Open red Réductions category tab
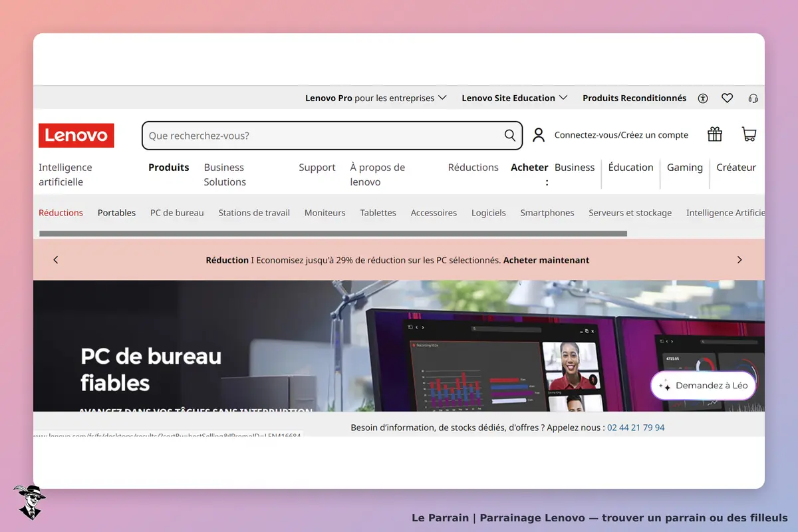The width and height of the screenshot is (798, 532). click(61, 213)
